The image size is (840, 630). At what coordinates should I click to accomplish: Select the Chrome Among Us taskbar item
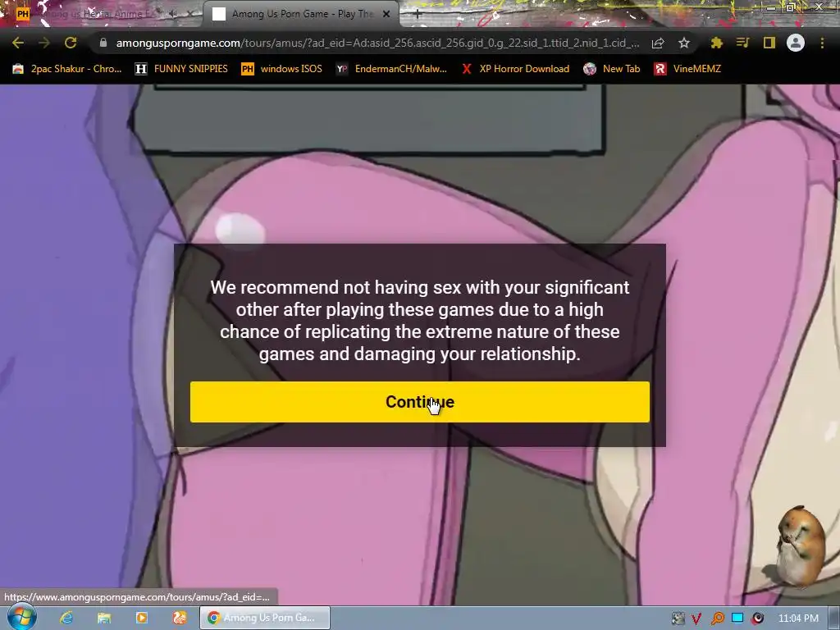(265, 618)
